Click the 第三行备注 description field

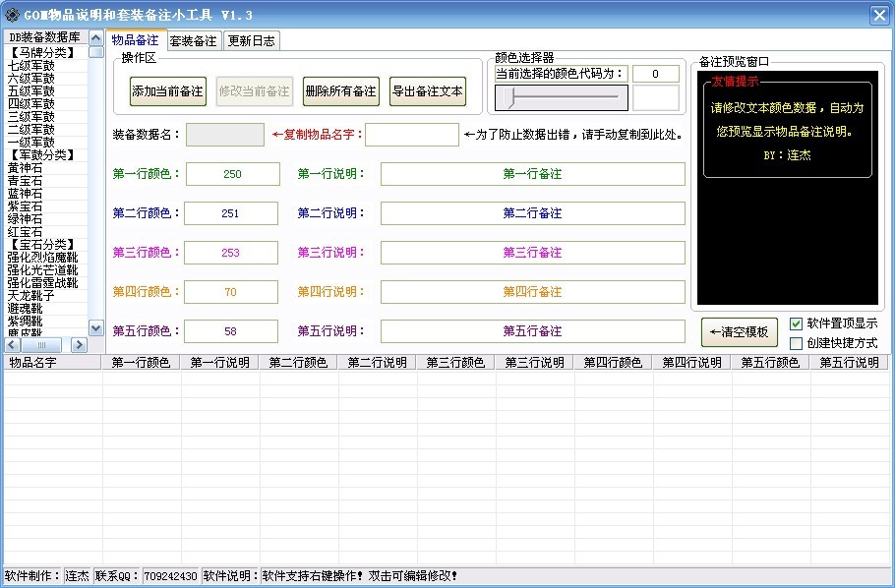(532, 253)
